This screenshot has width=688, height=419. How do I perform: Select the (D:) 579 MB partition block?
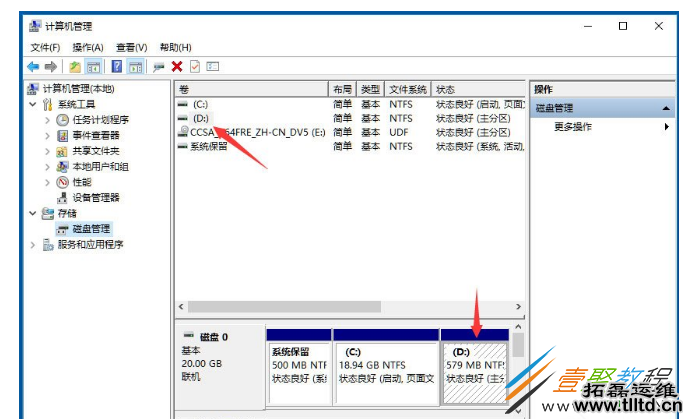tap(475, 367)
